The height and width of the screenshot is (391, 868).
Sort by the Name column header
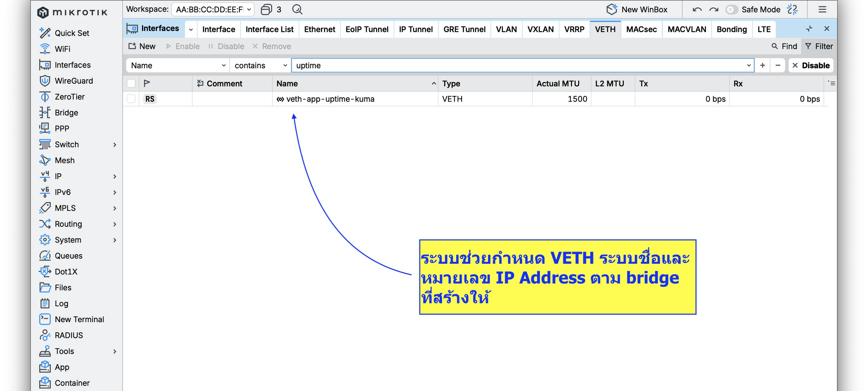[x=355, y=83]
